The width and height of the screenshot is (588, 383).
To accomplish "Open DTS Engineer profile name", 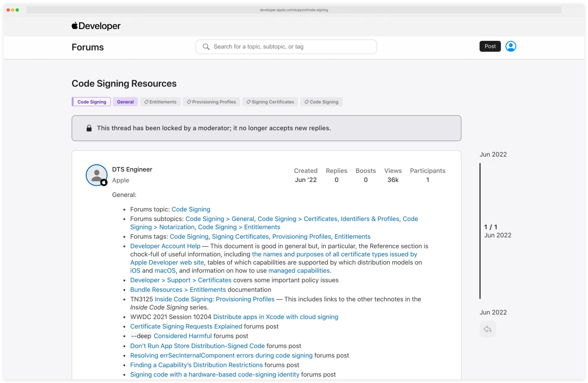I will click(132, 169).
